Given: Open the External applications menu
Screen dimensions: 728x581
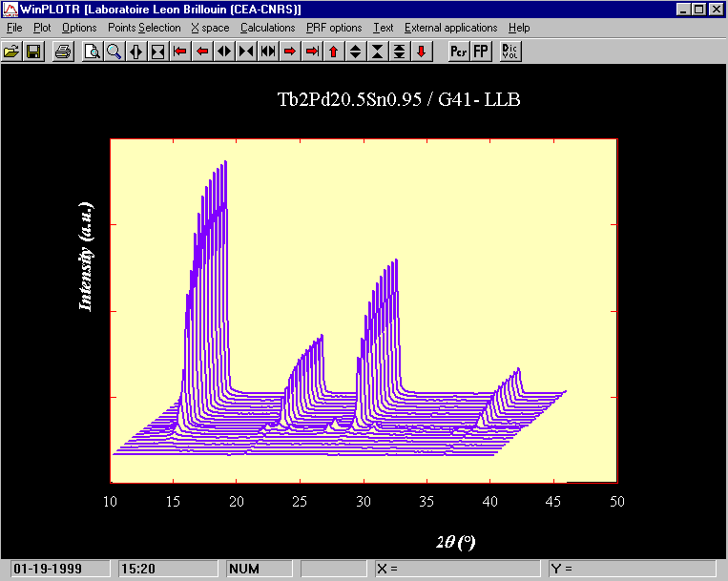Looking at the screenshot, I should tap(450, 28).
